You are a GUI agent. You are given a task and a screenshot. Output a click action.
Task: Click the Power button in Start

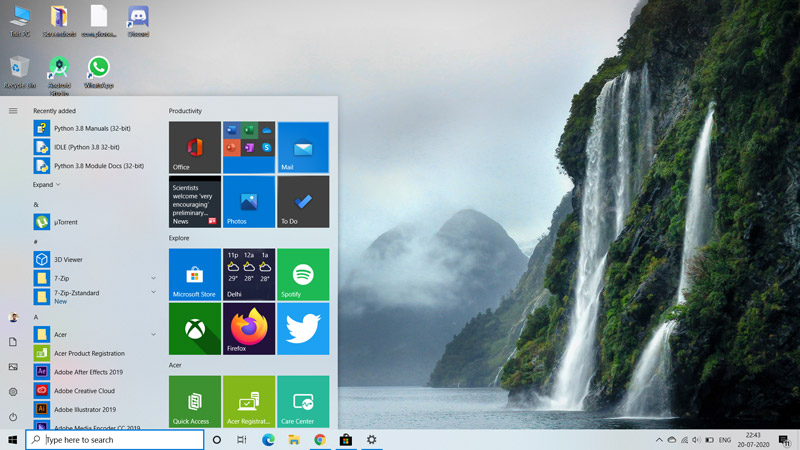13,417
